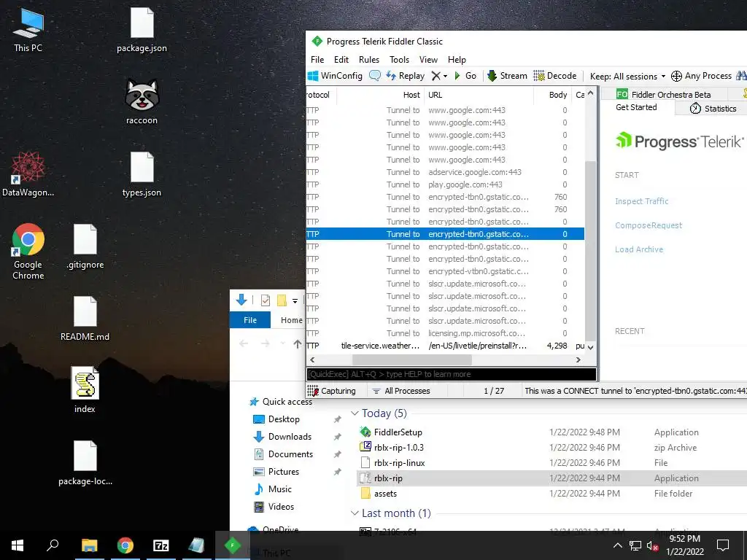This screenshot has height=560, width=747.
Task: Toggle the Capturing status indicator
Action: [x=332, y=391]
